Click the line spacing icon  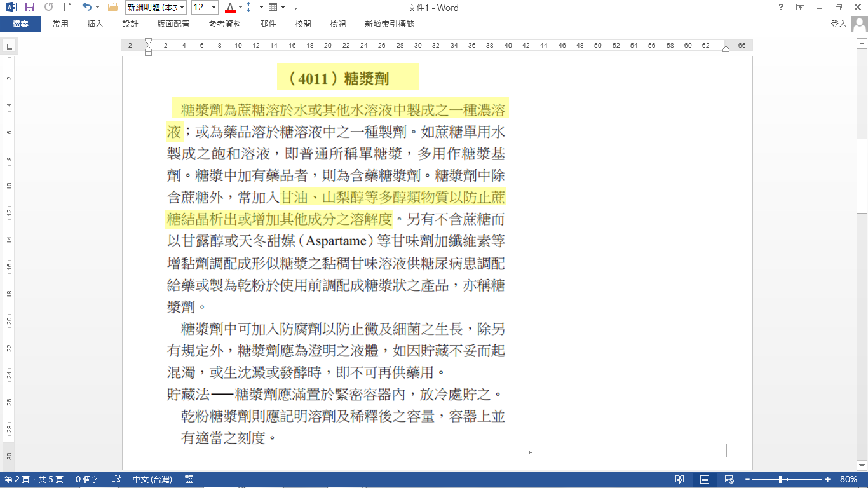click(251, 8)
